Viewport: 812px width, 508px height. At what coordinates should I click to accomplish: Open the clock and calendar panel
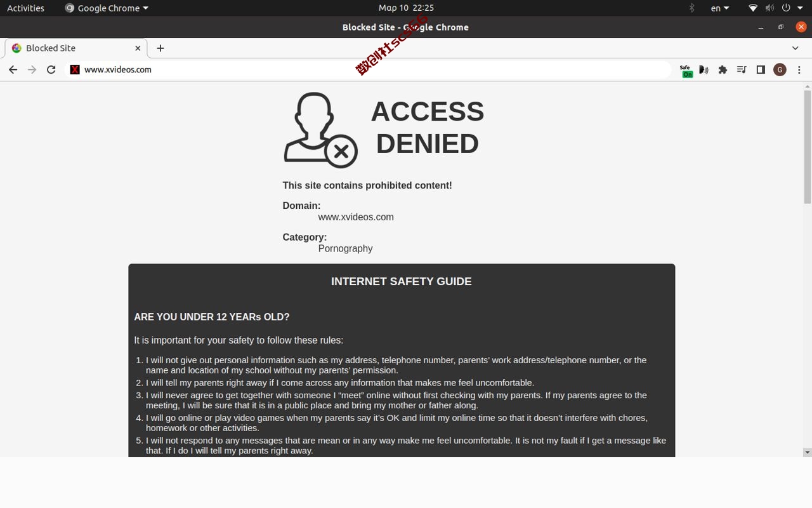tap(406, 8)
